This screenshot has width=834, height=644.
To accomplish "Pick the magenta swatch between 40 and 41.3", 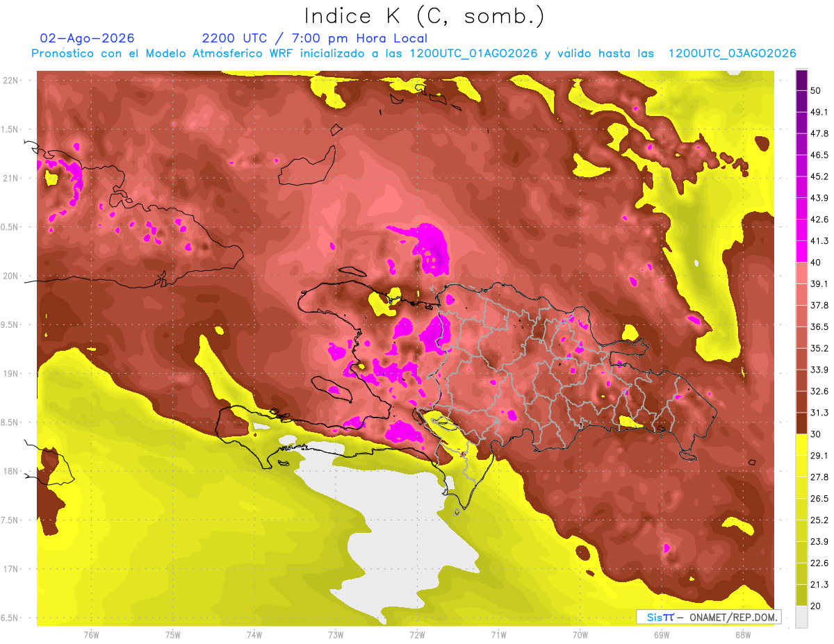I will pos(801,251).
